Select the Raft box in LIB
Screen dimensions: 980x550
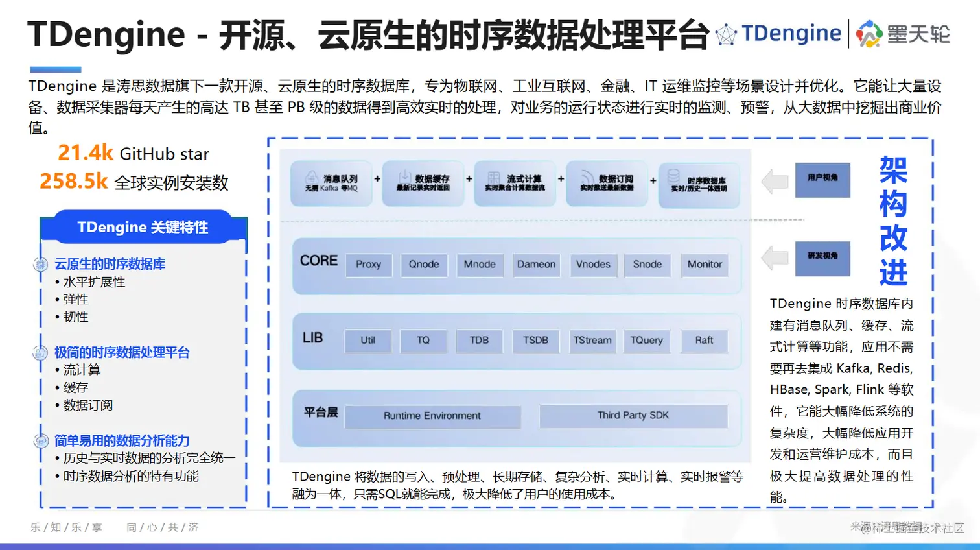coord(704,341)
